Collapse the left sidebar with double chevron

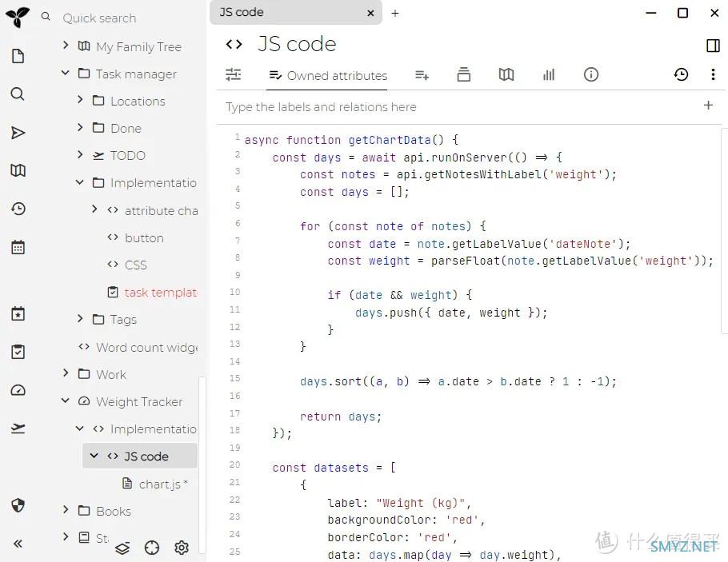pos(18,544)
